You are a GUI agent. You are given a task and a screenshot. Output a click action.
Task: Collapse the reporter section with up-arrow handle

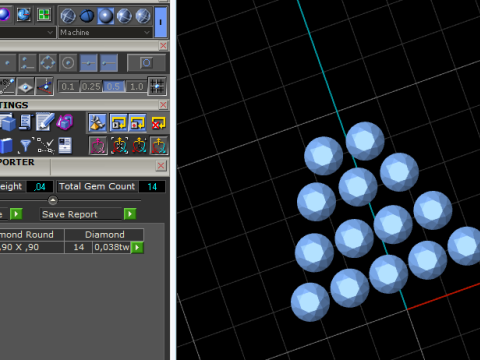(53, 200)
